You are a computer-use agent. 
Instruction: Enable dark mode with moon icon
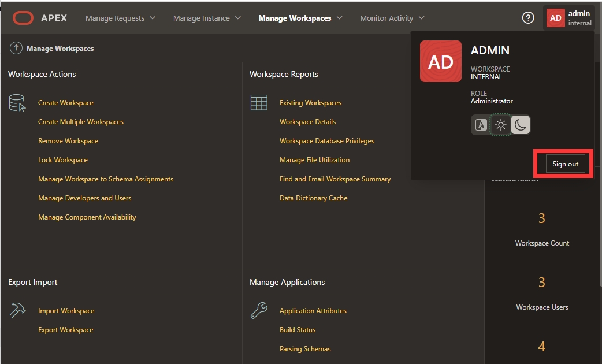520,125
